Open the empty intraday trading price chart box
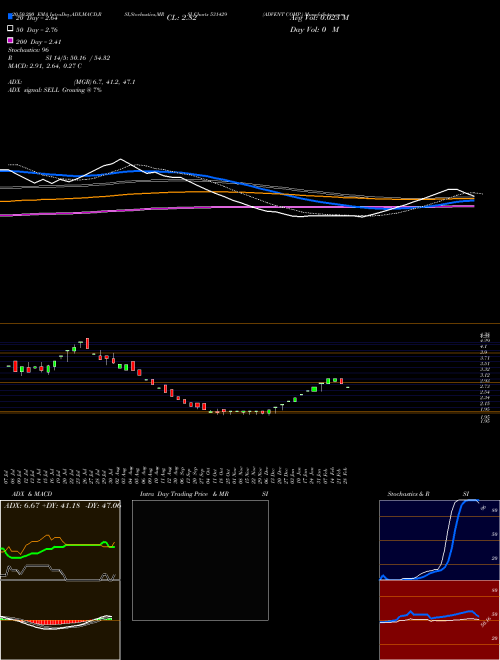Viewport: 500px width, 660px height. [x=200, y=560]
